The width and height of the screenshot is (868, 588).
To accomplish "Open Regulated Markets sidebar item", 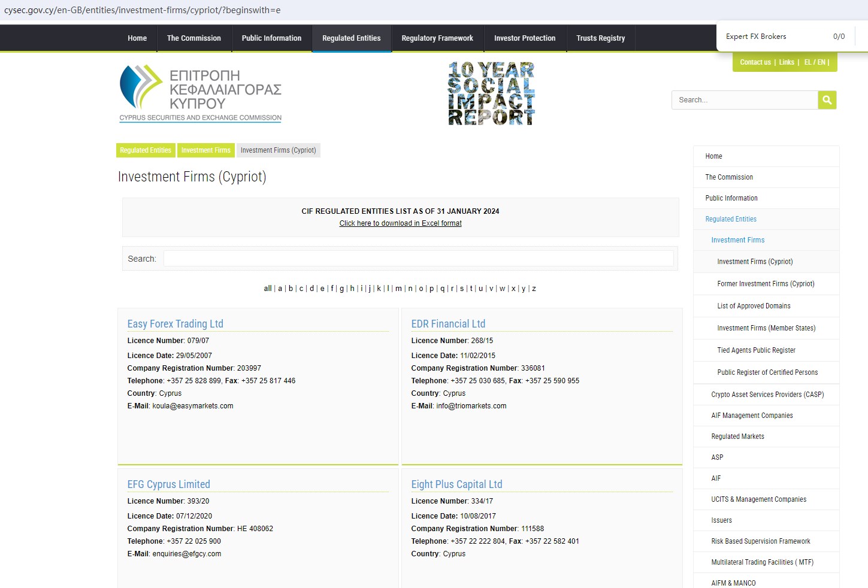I will click(x=766, y=437).
